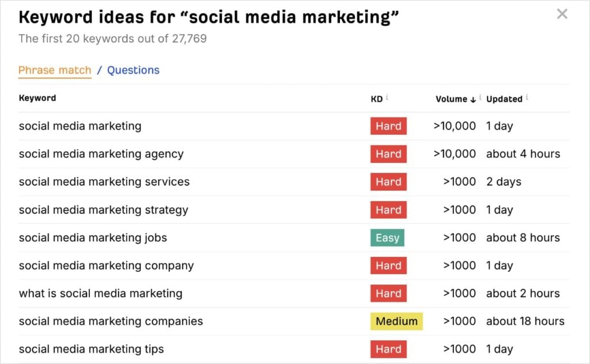Close the keyword ideas dialog
Image resolution: width=590 pixels, height=364 pixels.
(x=562, y=14)
